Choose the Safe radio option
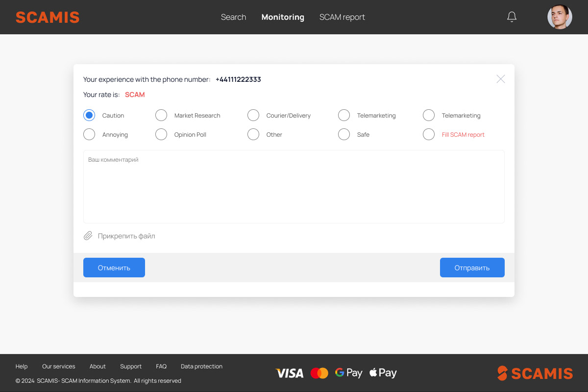This screenshot has height=392, width=588. tap(344, 134)
